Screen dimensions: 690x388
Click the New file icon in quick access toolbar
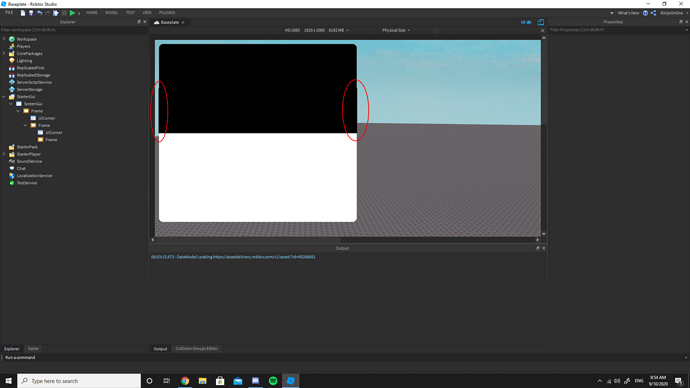[23, 13]
